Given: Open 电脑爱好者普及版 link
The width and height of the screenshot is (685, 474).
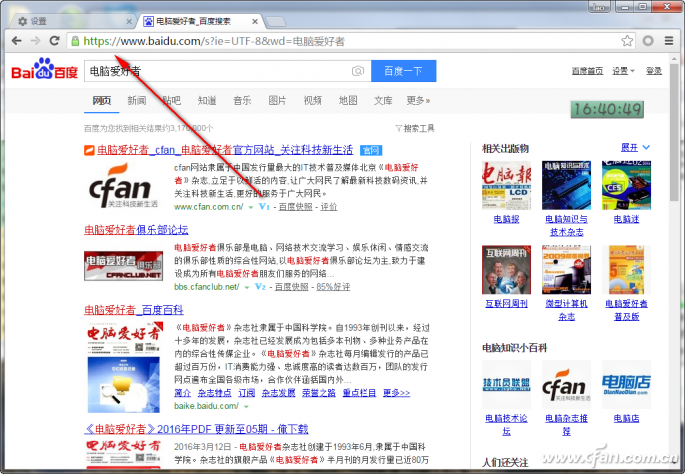Looking at the screenshot, I should tap(626, 310).
